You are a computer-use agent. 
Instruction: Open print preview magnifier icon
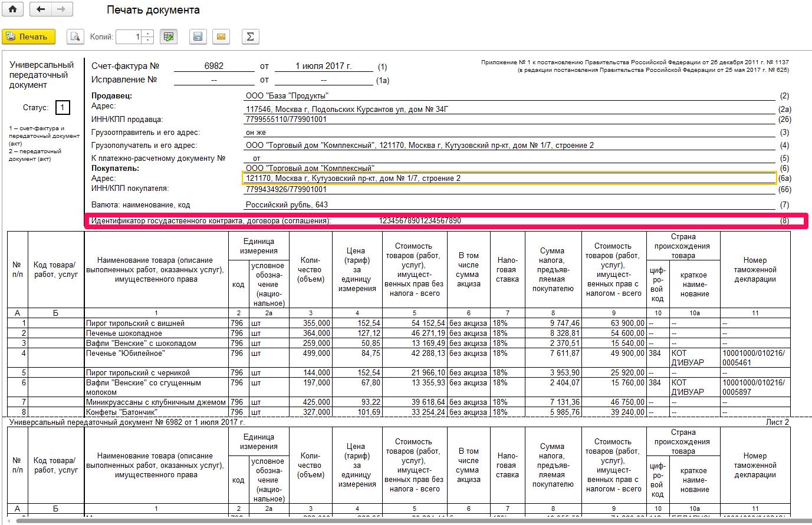75,37
